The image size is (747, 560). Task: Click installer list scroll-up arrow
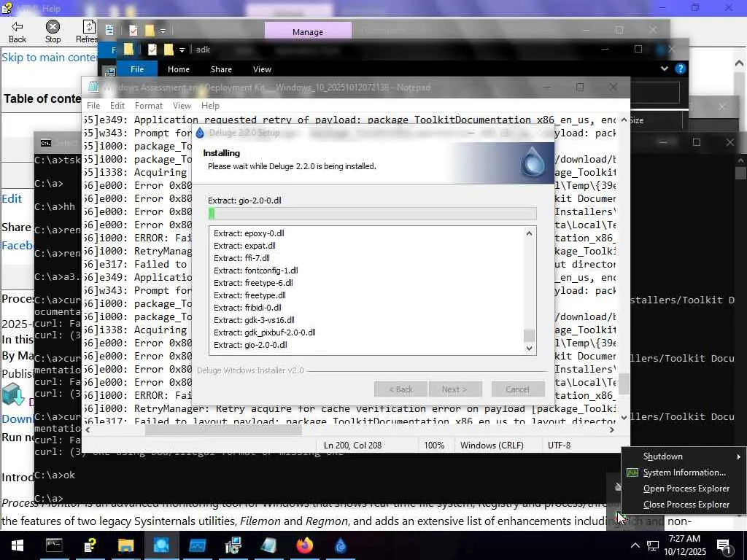pos(530,233)
